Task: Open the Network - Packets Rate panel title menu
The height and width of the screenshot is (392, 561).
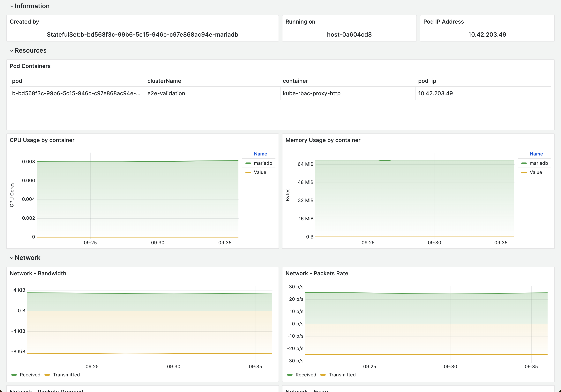Action: pyautogui.click(x=317, y=274)
